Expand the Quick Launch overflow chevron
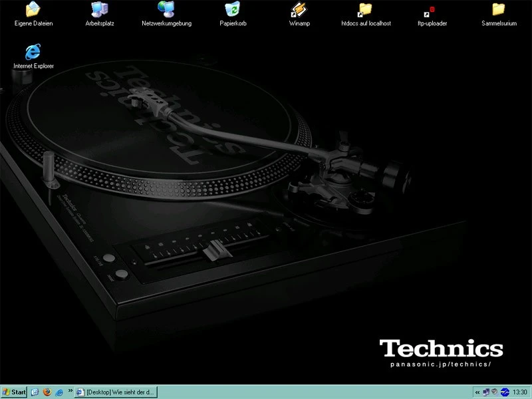The width and height of the screenshot is (532, 399). [x=69, y=392]
